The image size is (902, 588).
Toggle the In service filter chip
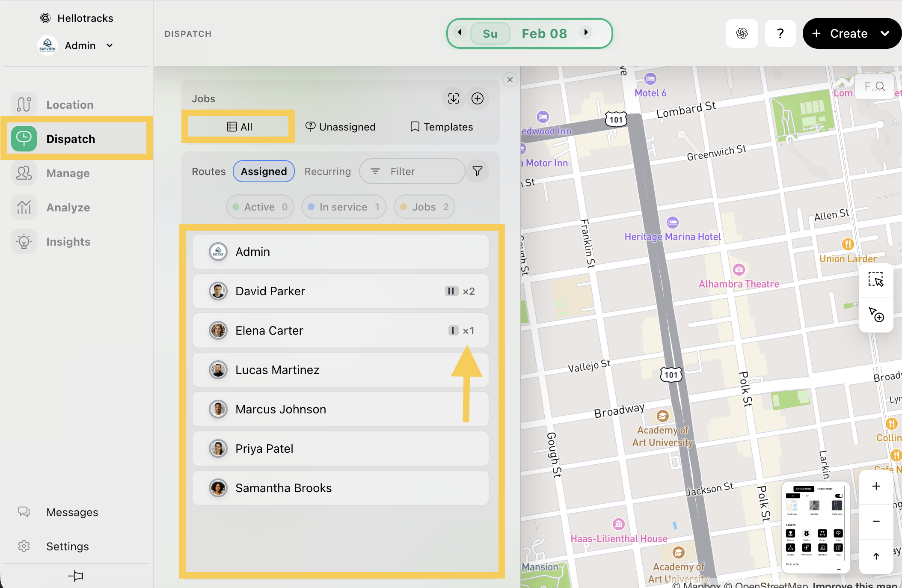coord(344,207)
